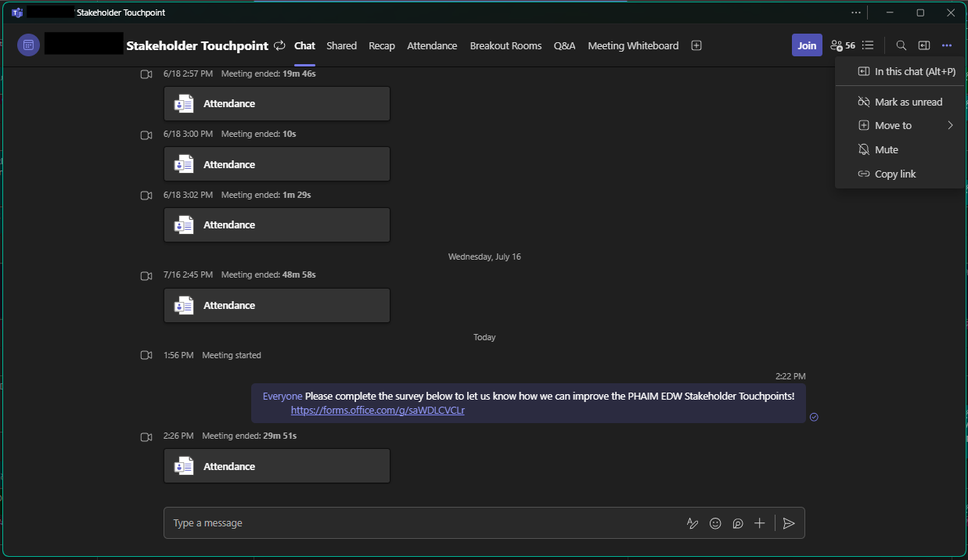Open participants list showing 56

point(843,46)
